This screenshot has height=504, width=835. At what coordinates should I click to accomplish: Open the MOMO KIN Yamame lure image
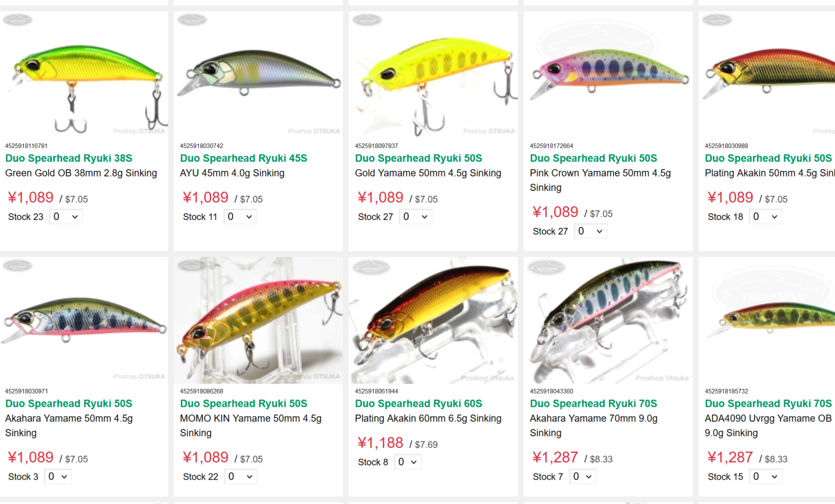[258, 320]
